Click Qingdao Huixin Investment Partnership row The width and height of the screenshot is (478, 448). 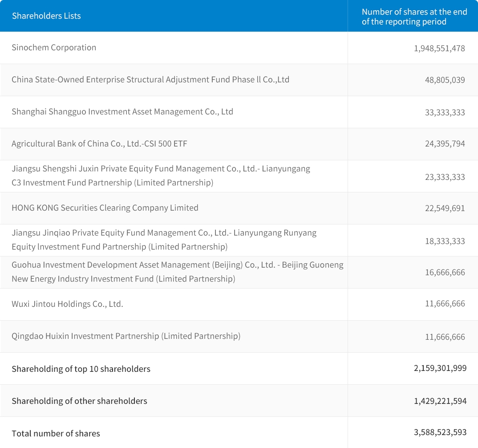pyautogui.click(x=126, y=336)
